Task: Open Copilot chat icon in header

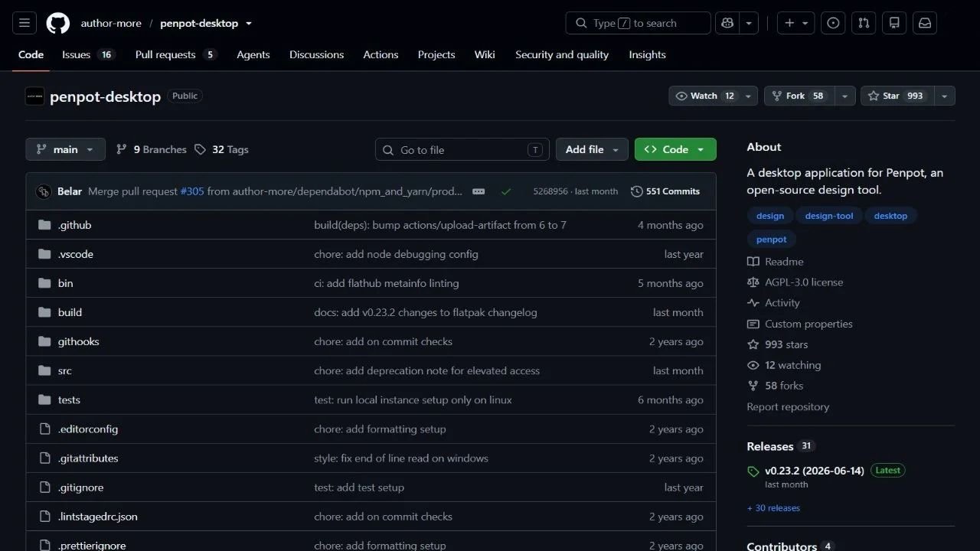Action: coord(727,23)
